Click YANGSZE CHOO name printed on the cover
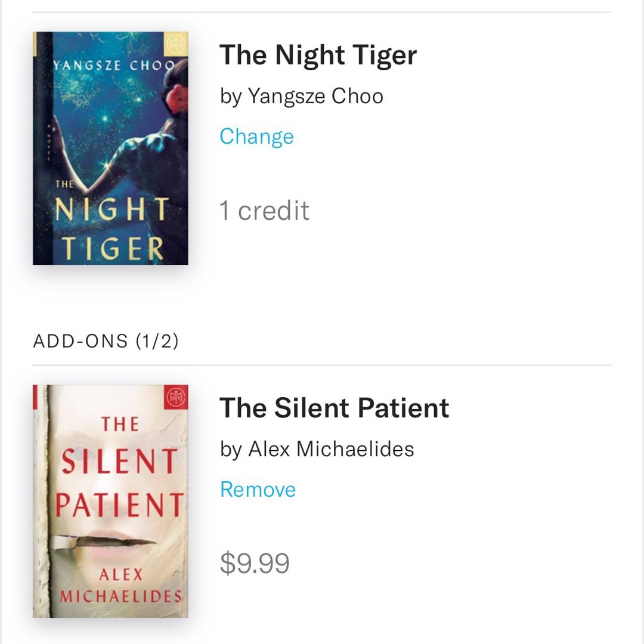This screenshot has width=644, height=644. pos(113,65)
